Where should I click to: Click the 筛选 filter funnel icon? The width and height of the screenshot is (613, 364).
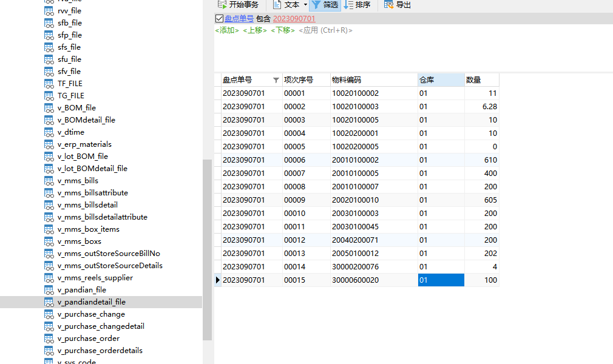[316, 5]
